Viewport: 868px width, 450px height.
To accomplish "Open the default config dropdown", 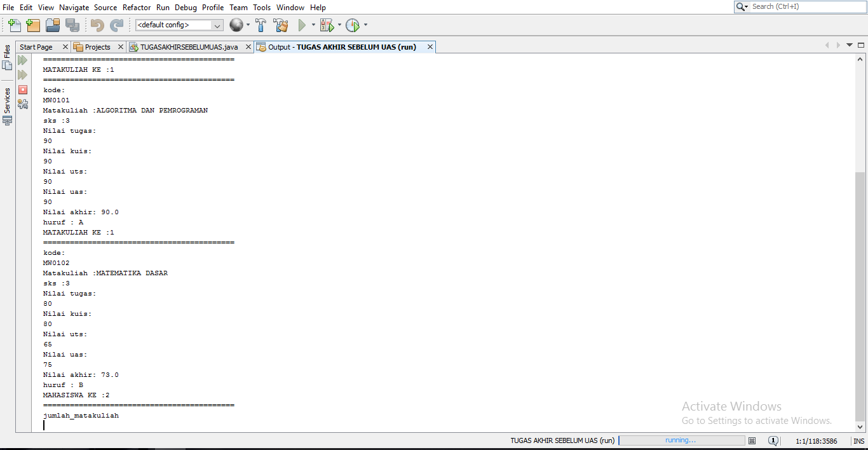I will tap(178, 25).
